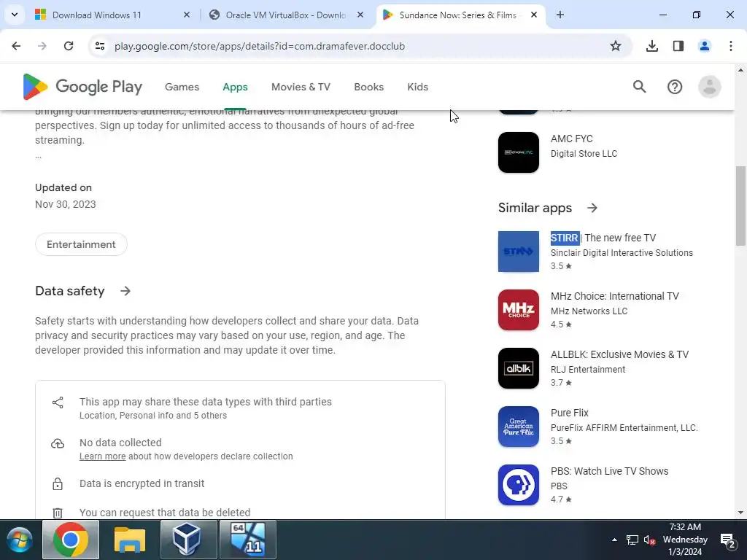Open the Data safety heading

pos(69,291)
